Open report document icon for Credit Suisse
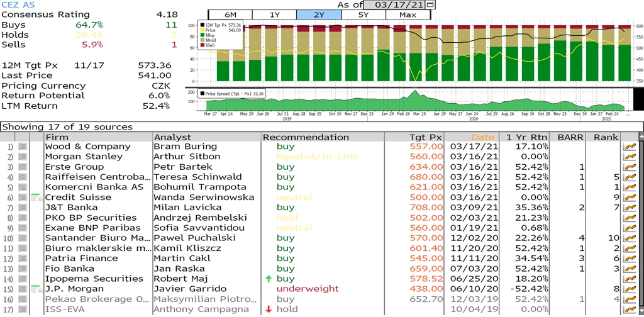The height and width of the screenshot is (317, 644). pos(23,197)
